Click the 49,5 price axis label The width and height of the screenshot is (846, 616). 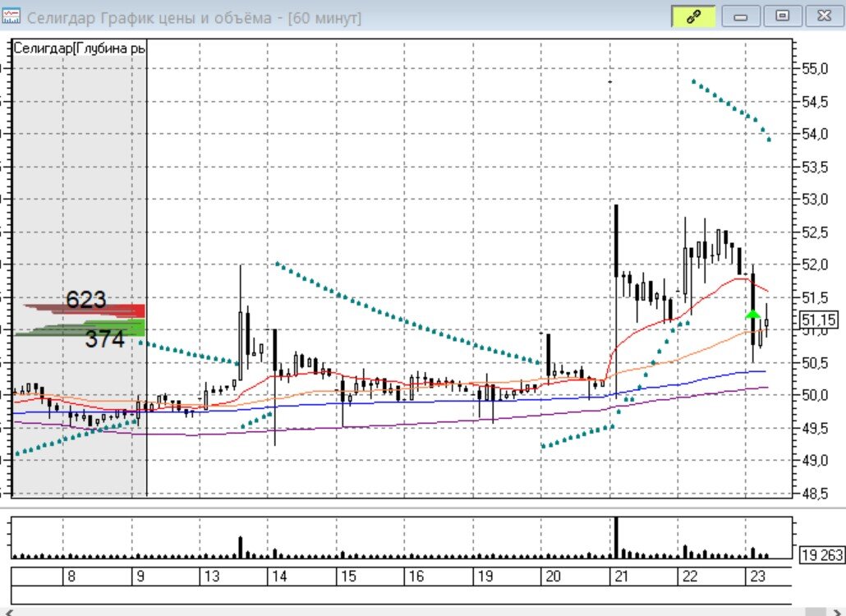pyautogui.click(x=815, y=428)
